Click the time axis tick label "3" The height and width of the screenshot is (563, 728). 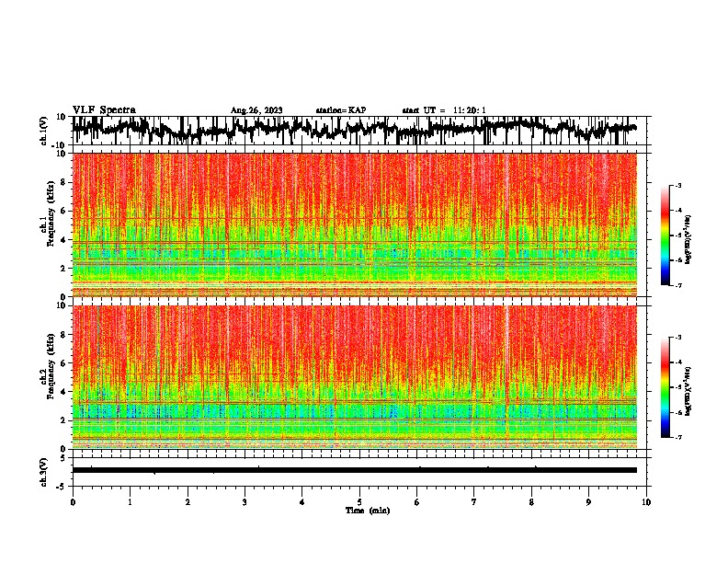point(245,502)
